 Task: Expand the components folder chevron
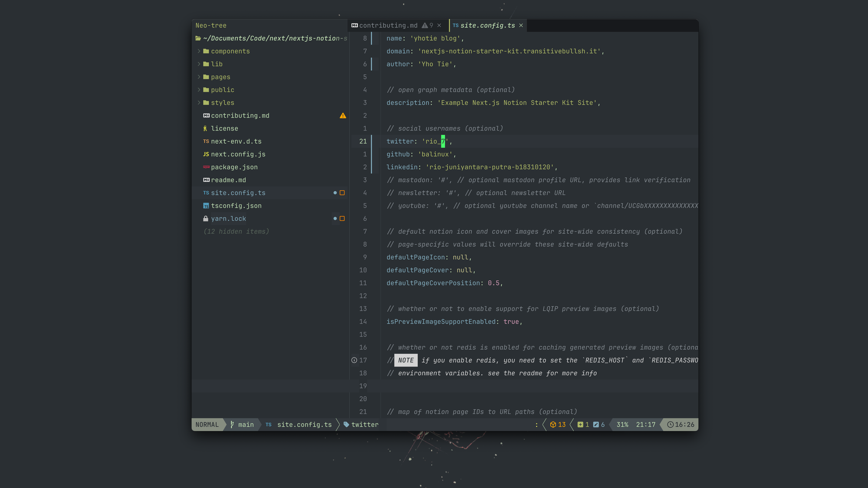coord(199,51)
